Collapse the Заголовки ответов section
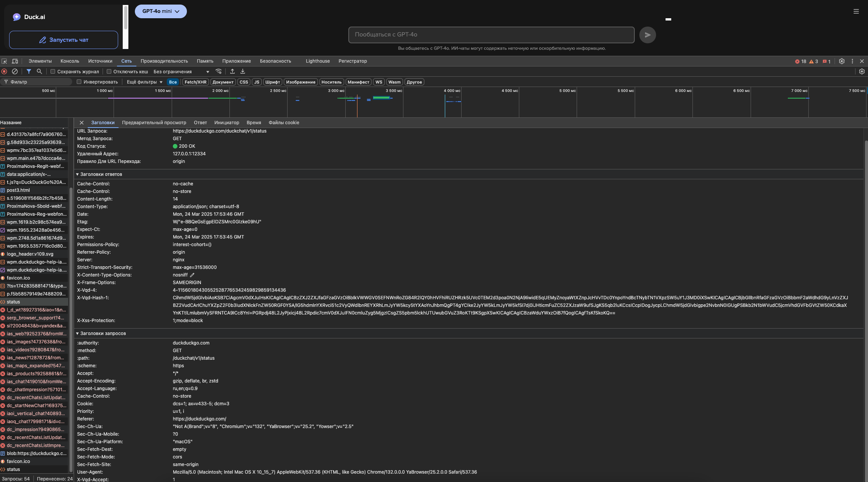 point(99,174)
